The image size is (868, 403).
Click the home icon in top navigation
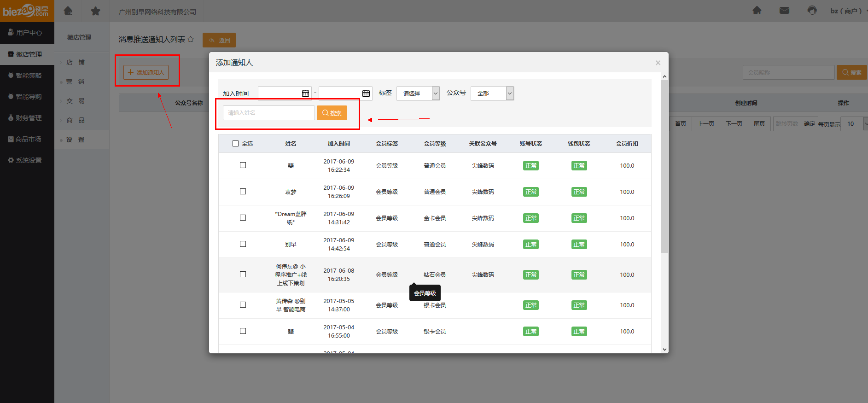click(x=68, y=11)
